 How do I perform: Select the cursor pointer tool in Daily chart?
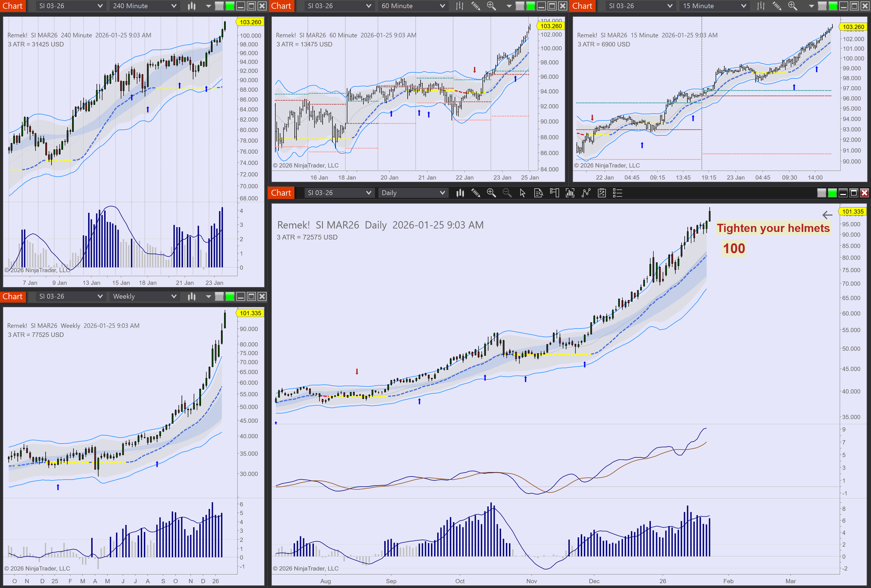coord(523,193)
